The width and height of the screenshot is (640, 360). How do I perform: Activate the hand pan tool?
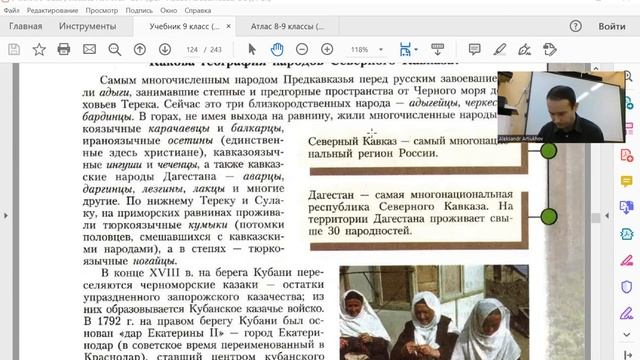(x=277, y=50)
